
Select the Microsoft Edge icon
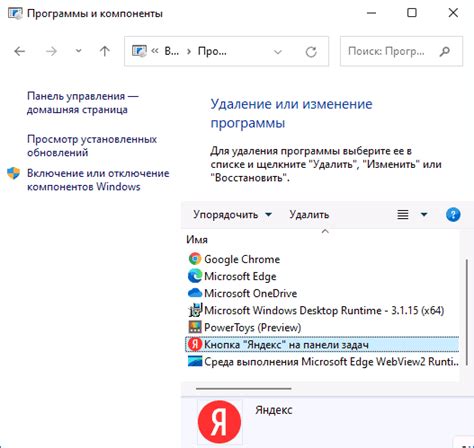tap(195, 276)
